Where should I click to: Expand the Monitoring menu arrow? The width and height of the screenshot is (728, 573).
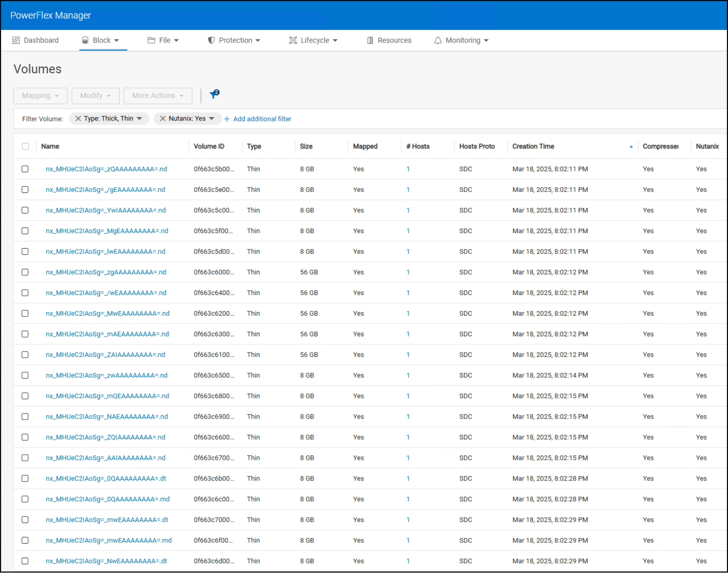click(486, 40)
